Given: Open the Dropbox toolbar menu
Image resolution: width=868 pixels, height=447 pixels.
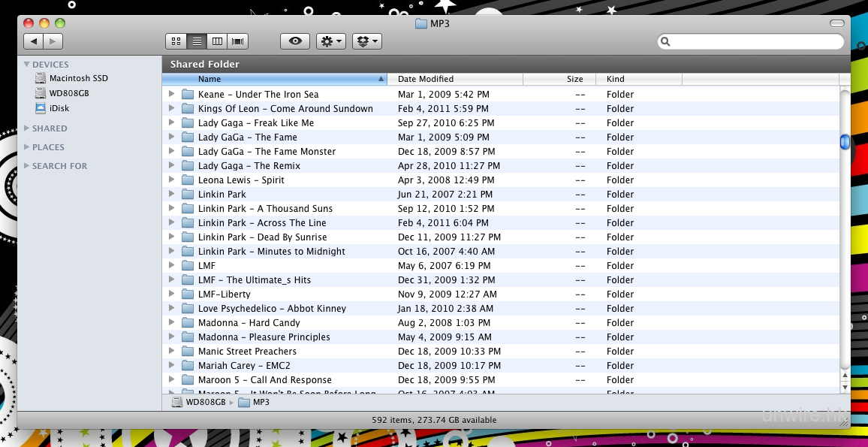Looking at the screenshot, I should point(367,41).
